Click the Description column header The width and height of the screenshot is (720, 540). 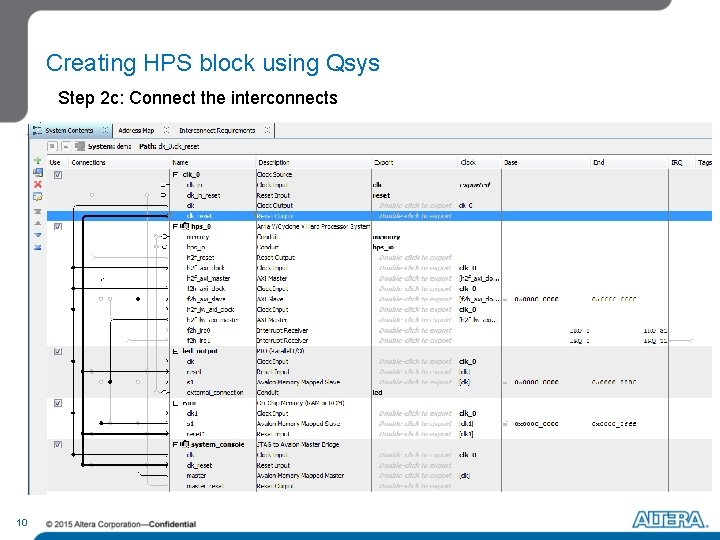(314, 162)
